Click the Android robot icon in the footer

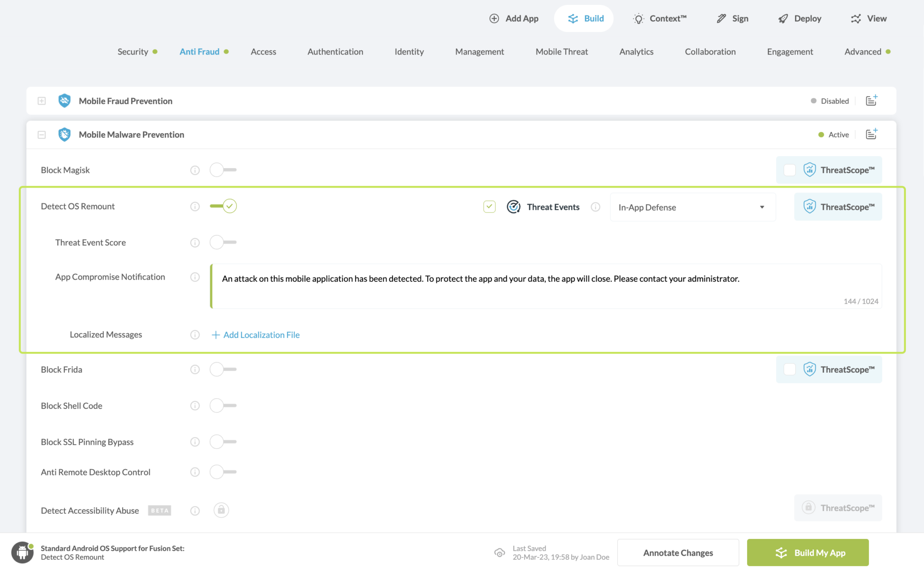click(x=22, y=553)
